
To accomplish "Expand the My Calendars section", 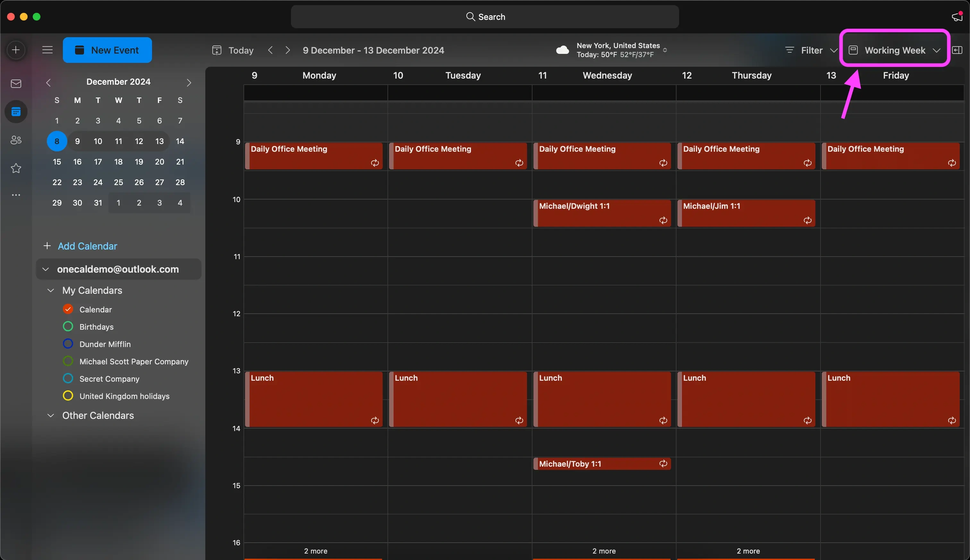I will click(51, 291).
